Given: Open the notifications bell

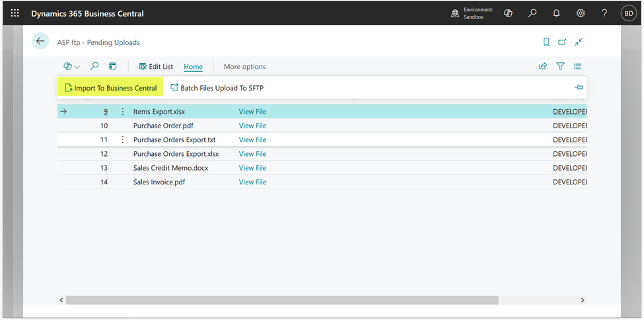Looking at the screenshot, I should coord(557,13).
